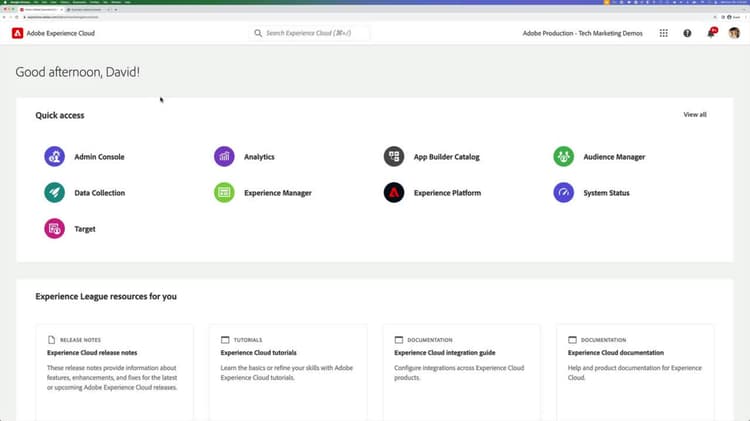This screenshot has height=421, width=750.
Task: Open the System Status gauge icon
Action: (564, 192)
